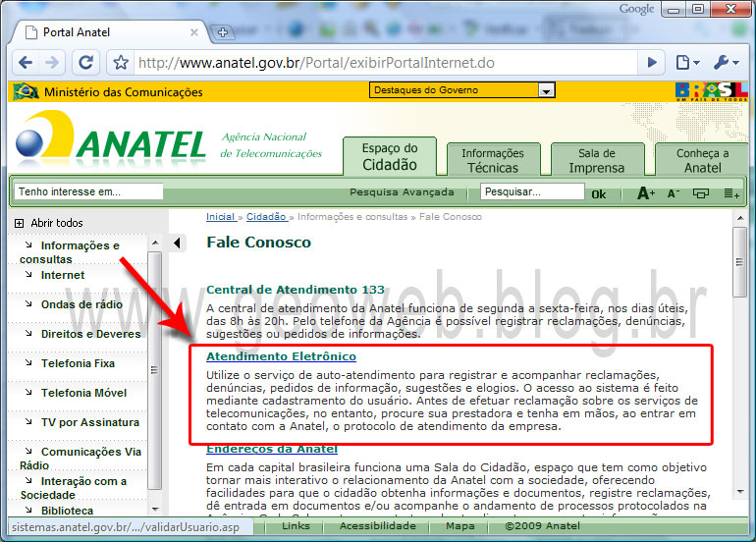Image resolution: width=756 pixels, height=542 pixels.
Task: Switch to the Informações Técnicas tab
Action: click(x=493, y=160)
